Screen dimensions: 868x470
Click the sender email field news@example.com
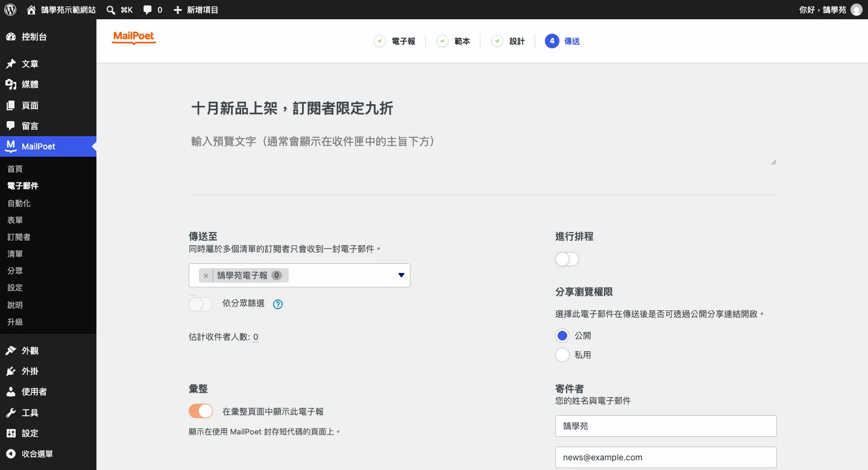coord(665,457)
